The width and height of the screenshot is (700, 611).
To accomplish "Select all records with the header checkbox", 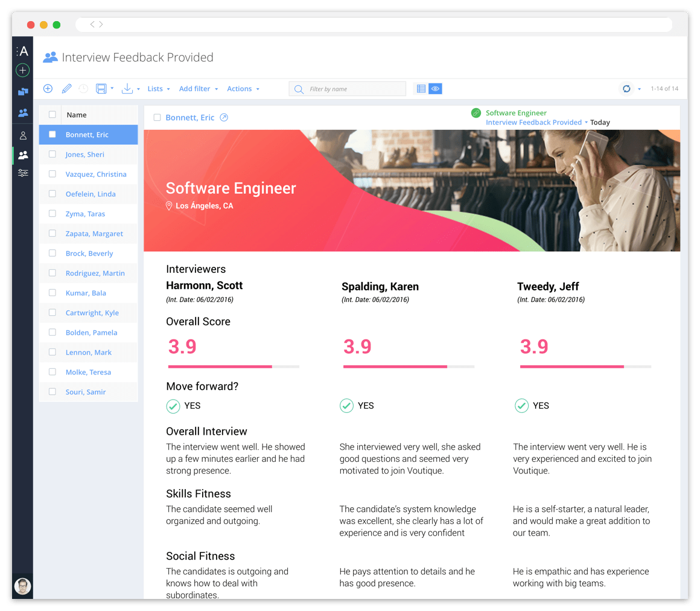I will tap(51, 114).
